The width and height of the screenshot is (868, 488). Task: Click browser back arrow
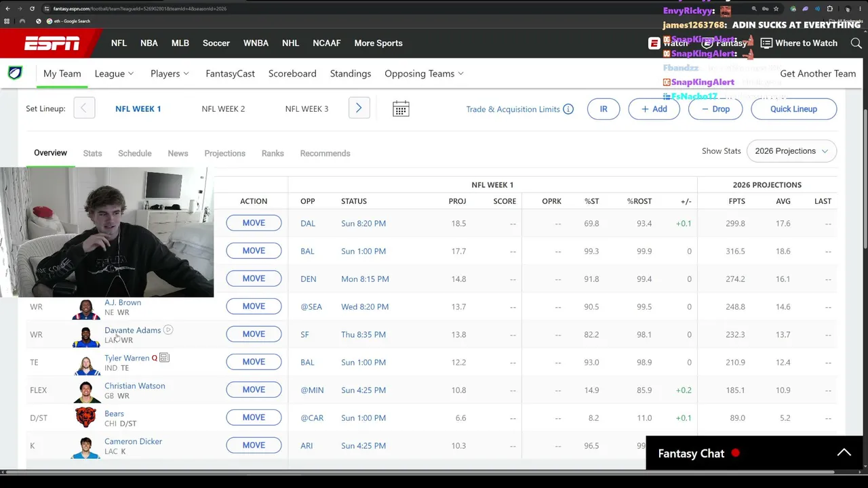pyautogui.click(x=7, y=9)
